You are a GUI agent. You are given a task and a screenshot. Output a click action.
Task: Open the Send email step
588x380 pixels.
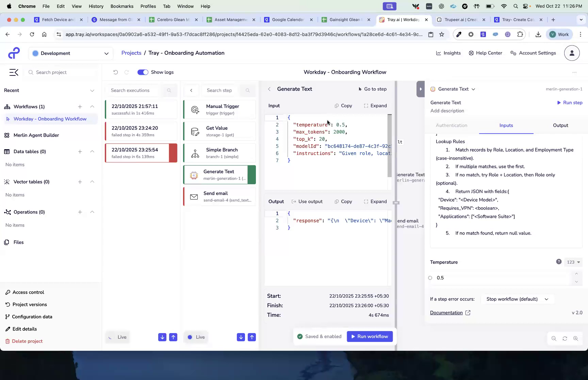pyautogui.click(x=219, y=196)
